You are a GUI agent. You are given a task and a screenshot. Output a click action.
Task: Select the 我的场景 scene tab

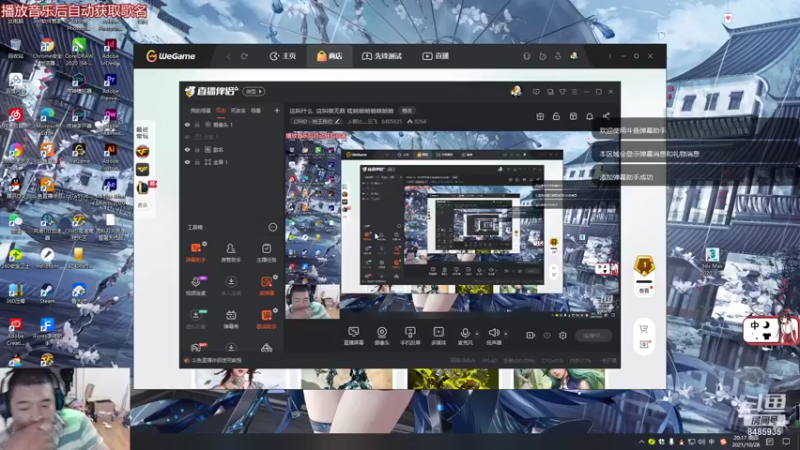pos(201,110)
